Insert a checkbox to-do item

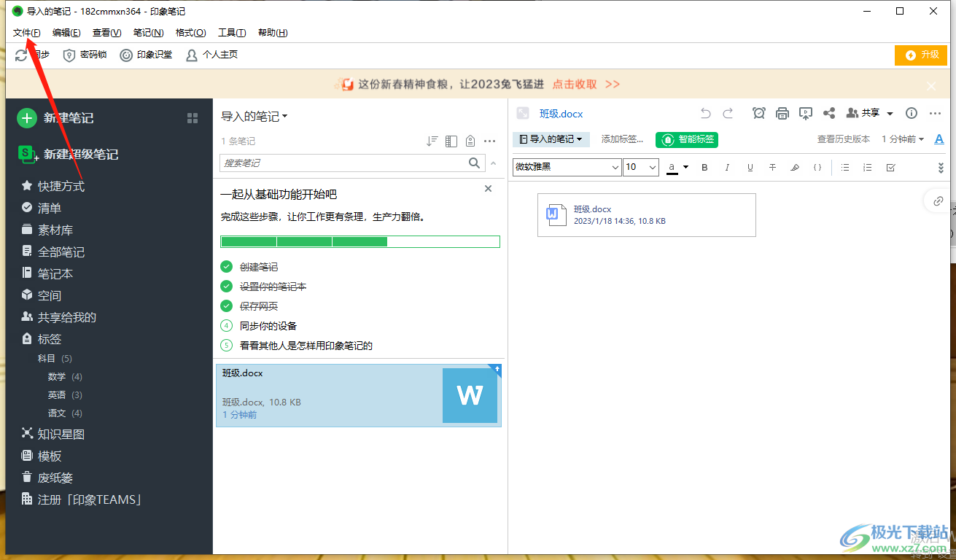pos(890,167)
